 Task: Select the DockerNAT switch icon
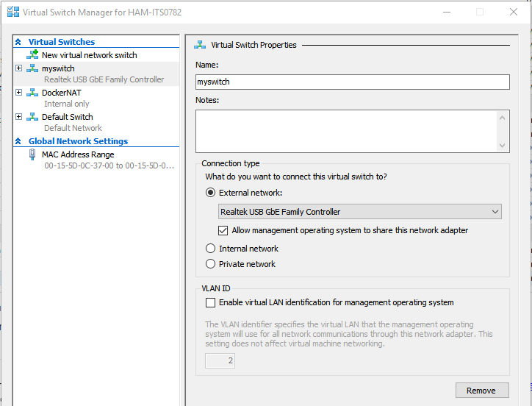click(32, 93)
